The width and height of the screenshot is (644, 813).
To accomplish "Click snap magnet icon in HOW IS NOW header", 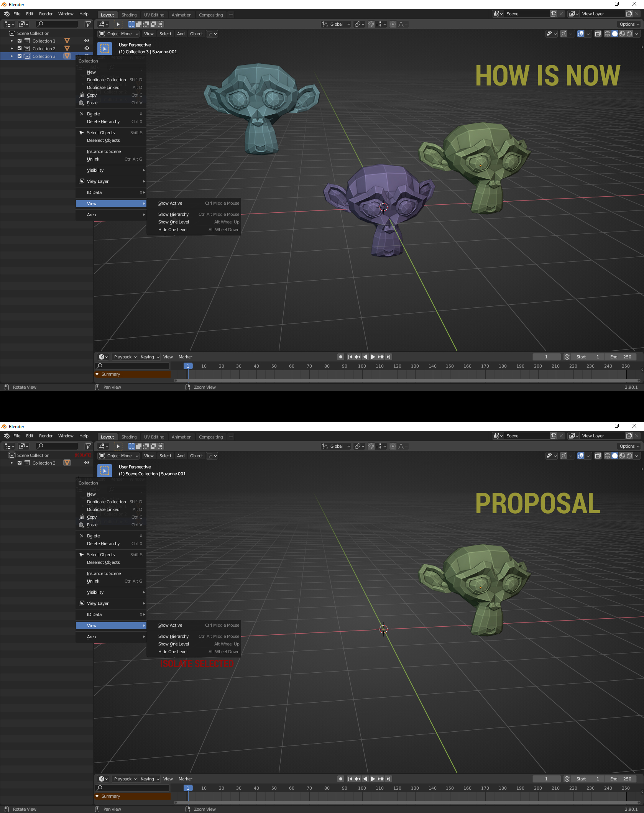I will point(371,24).
